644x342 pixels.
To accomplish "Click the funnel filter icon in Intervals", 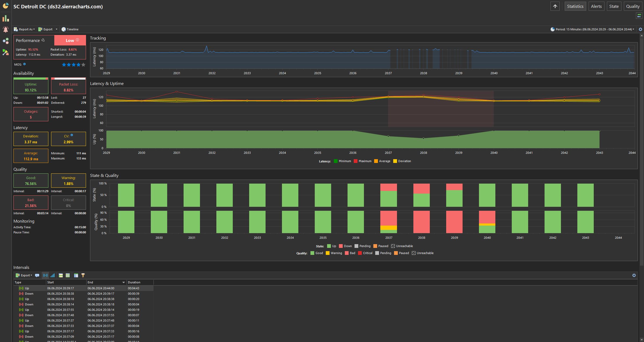I will coord(83,275).
